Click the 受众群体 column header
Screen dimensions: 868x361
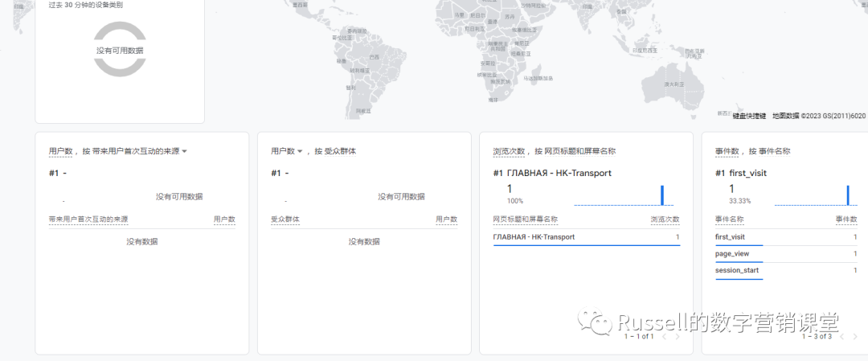pyautogui.click(x=285, y=219)
